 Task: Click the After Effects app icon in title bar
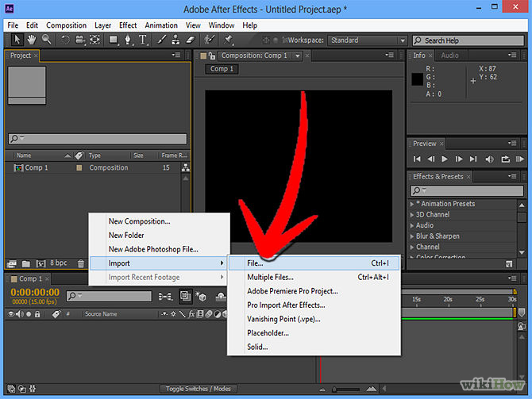click(10, 9)
